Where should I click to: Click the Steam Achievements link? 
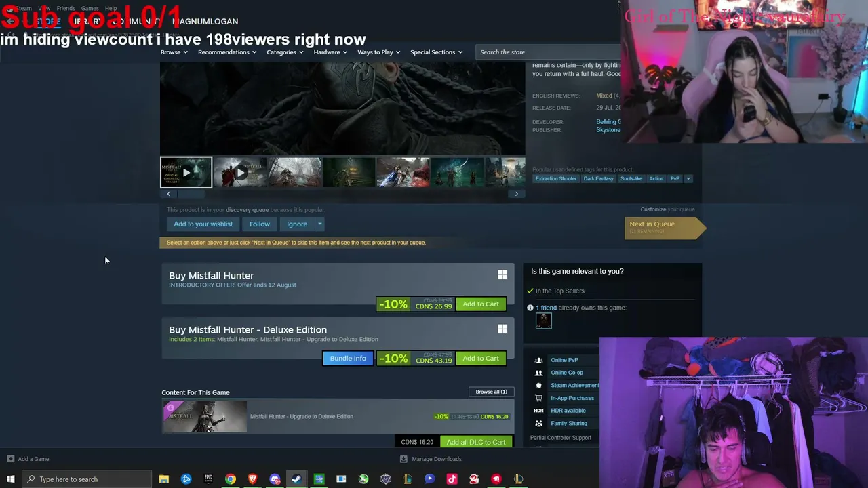pyautogui.click(x=575, y=386)
